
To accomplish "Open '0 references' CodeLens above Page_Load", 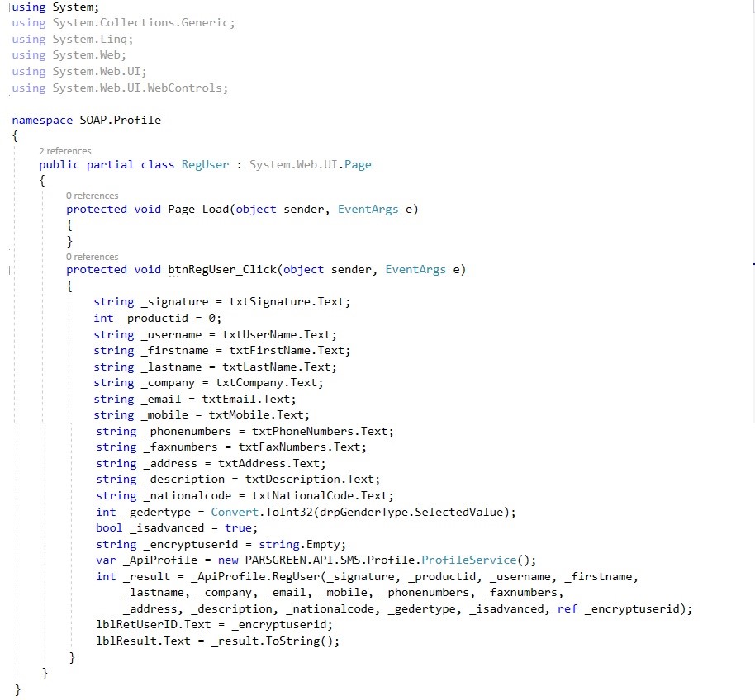I will coord(92,196).
